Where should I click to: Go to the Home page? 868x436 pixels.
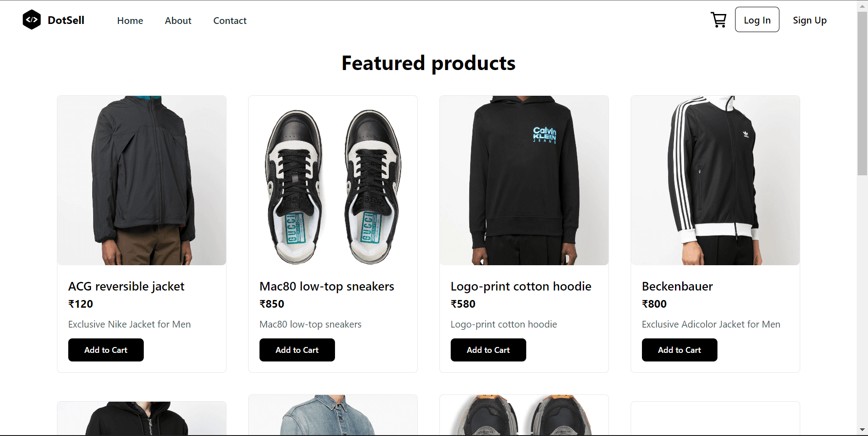(x=130, y=21)
